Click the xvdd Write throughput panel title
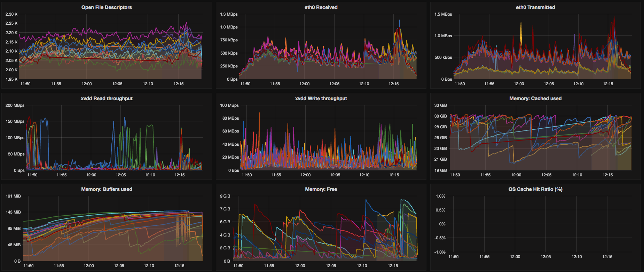The height and width of the screenshot is (272, 644). tap(321, 98)
